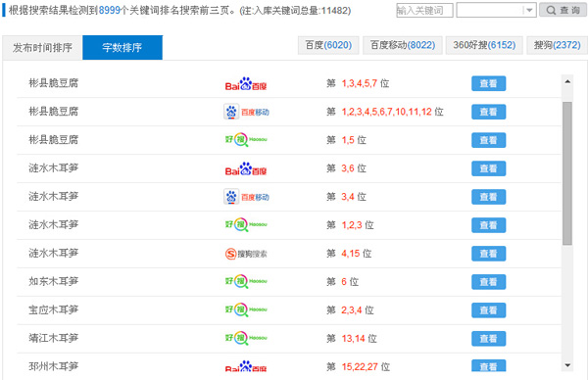Screen dimensions: 588x380
Task: Click the 输入关键词 keyword input field
Action: click(x=424, y=10)
